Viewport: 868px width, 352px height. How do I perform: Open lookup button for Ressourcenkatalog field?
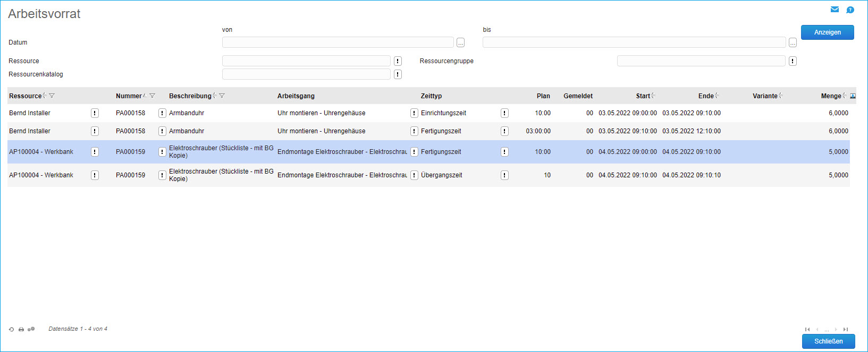pyautogui.click(x=398, y=74)
